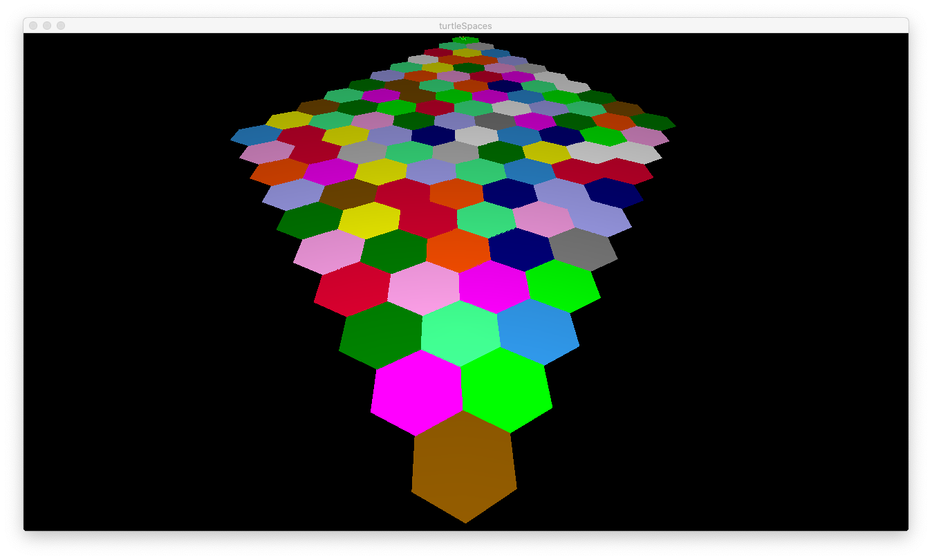932x560 pixels.
Task: Minimize the turtleSpaces window
Action: coord(47,26)
